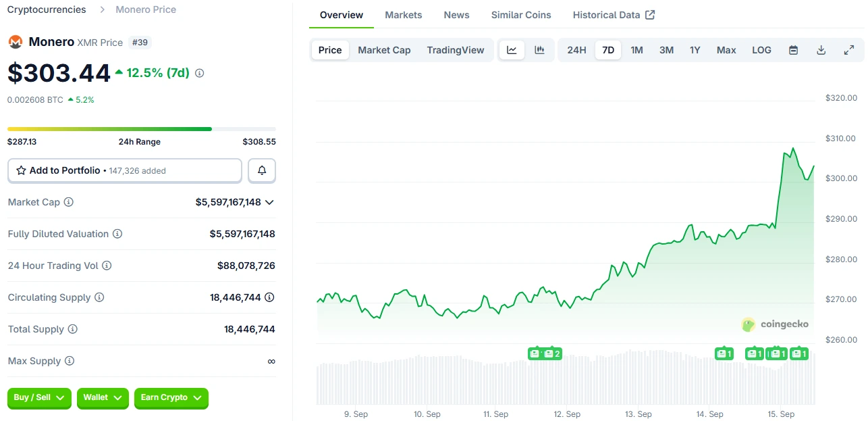Download the chart data
Screen dimensions: 868x421
tap(821, 49)
